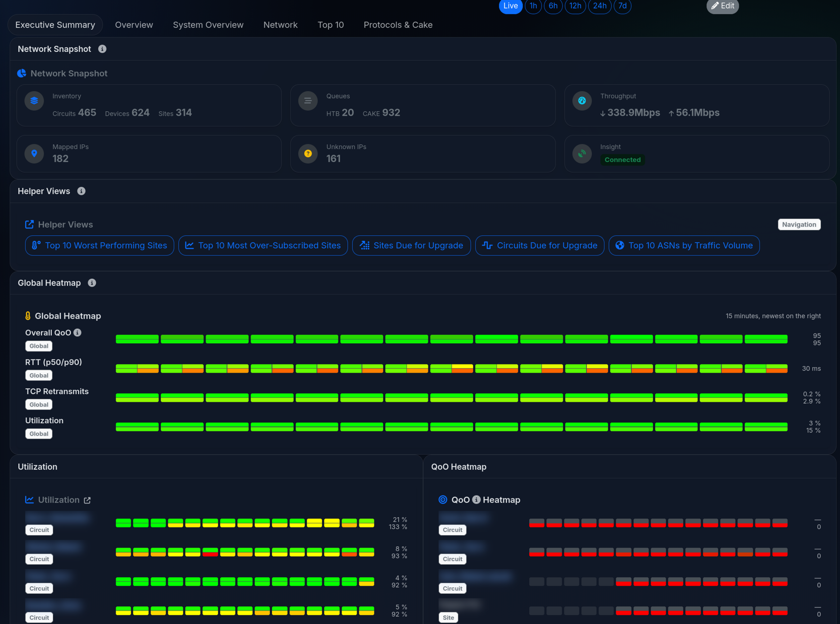Image resolution: width=840 pixels, height=624 pixels.
Task: Click the Unknown IPs question mark icon
Action: click(308, 154)
